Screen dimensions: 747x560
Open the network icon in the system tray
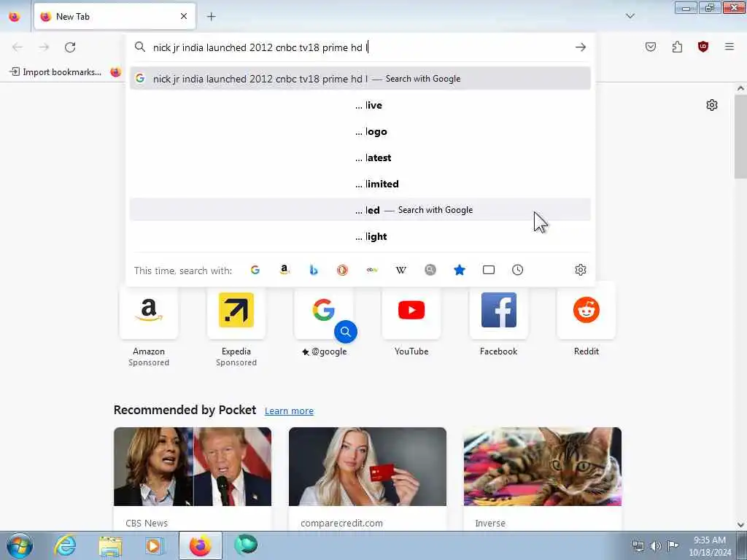pyautogui.click(x=638, y=546)
